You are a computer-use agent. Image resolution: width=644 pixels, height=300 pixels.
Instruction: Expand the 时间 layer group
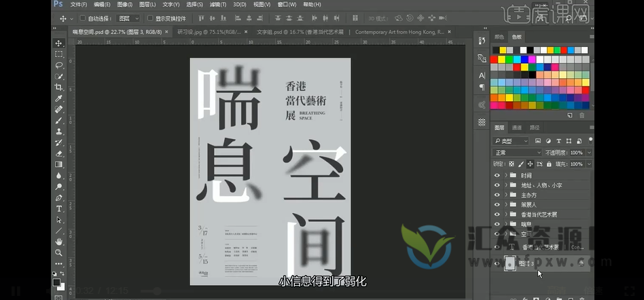point(506,175)
